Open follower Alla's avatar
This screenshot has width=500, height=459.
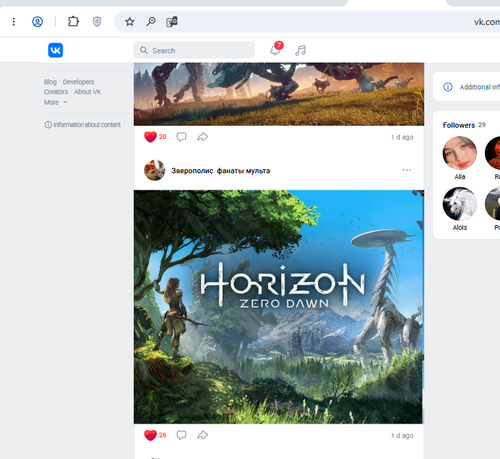(460, 153)
